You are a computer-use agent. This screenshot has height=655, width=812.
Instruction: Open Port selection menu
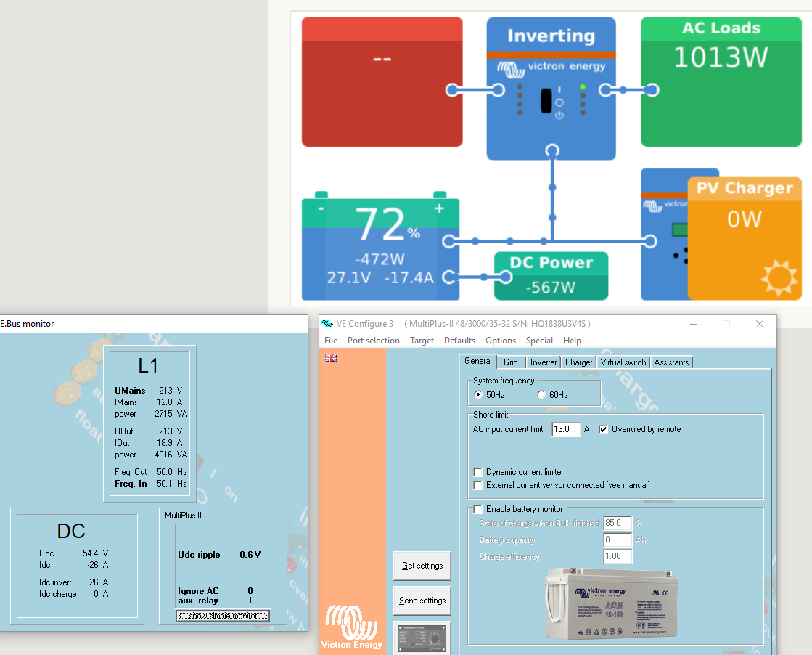374,341
